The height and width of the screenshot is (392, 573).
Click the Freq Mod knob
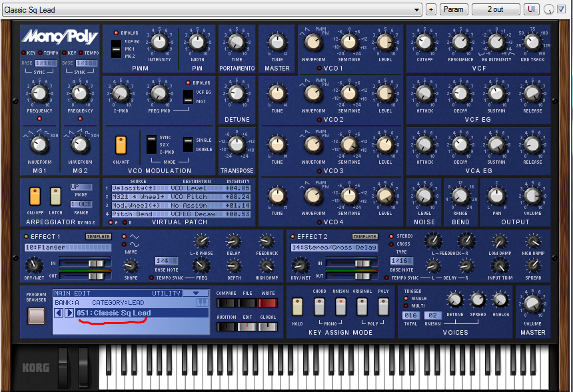tap(159, 94)
